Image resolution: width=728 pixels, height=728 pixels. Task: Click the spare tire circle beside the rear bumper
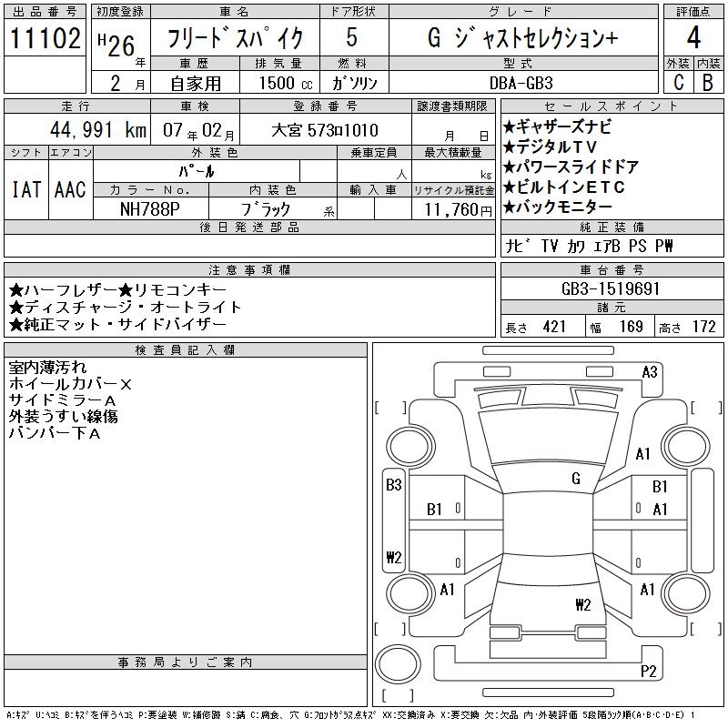398,664
